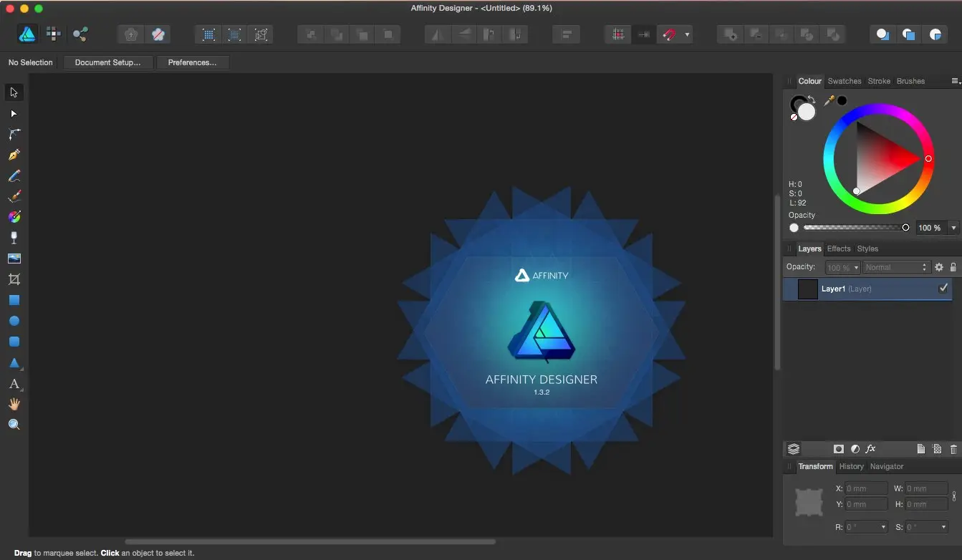Click the X position field
This screenshot has width=962, height=560.
coord(866,488)
